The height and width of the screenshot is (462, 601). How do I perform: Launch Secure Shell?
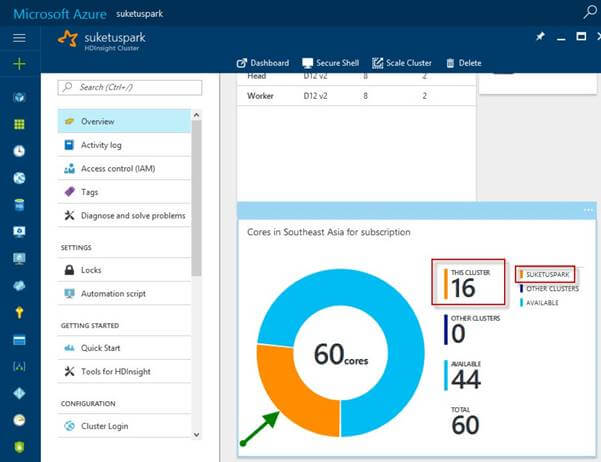pyautogui.click(x=330, y=63)
